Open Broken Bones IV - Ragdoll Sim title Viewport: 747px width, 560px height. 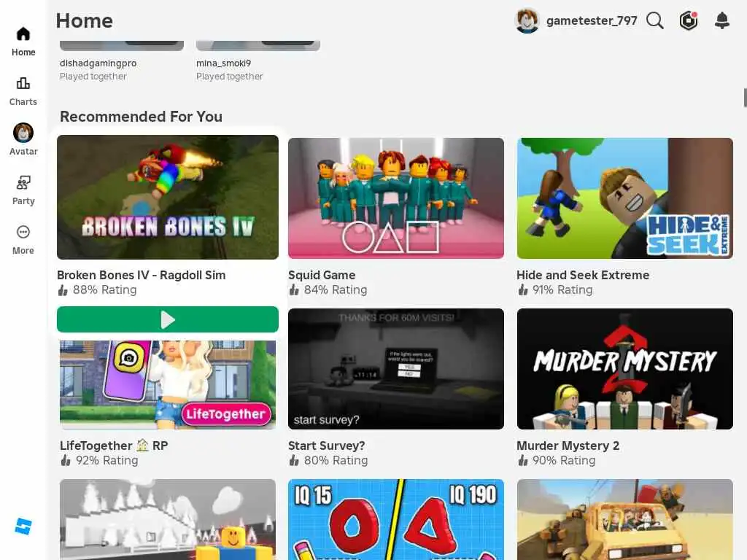[x=141, y=275]
